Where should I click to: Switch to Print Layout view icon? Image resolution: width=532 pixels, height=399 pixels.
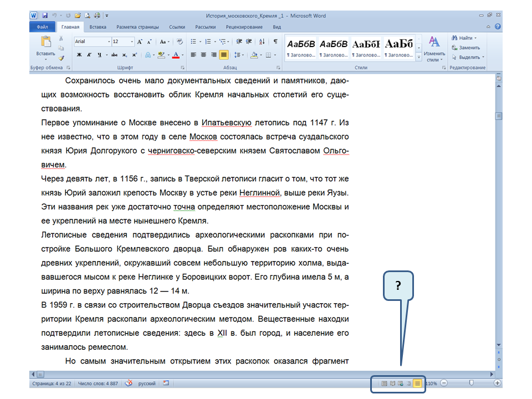384,383
